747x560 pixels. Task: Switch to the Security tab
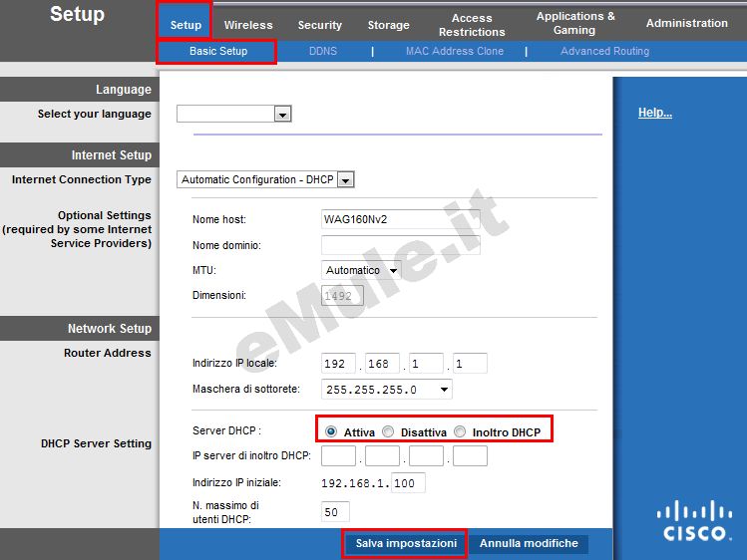pyautogui.click(x=320, y=25)
